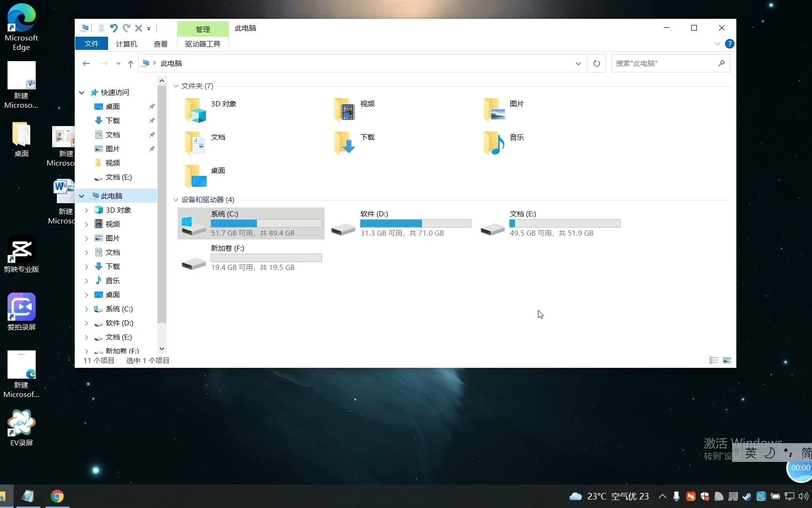Select the 系统 (C:) drive
Screen dimensions: 812x508
251,223
